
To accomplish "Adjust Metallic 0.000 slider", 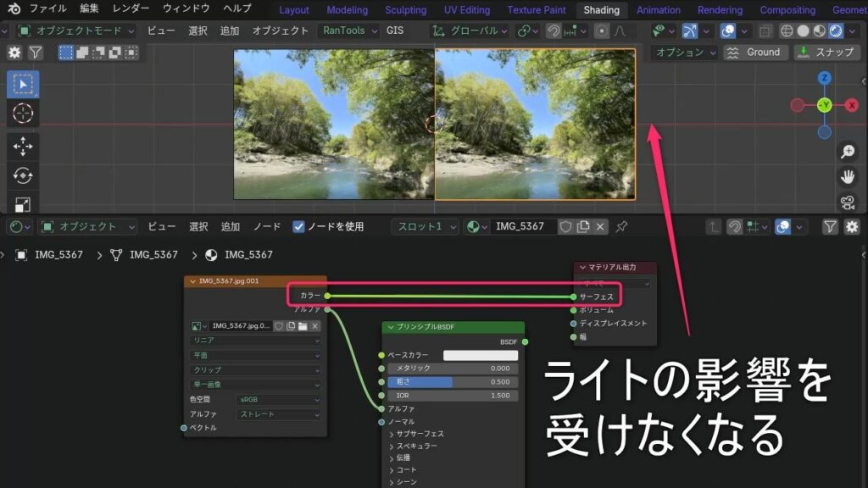I will coord(453,369).
